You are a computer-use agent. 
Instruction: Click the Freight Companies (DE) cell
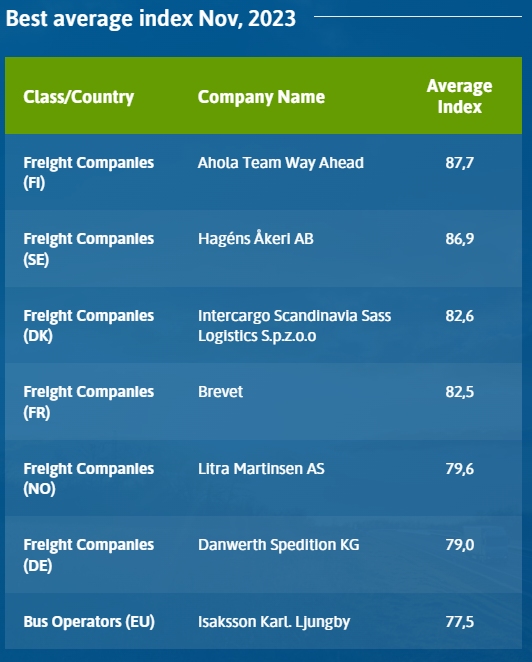point(89,555)
